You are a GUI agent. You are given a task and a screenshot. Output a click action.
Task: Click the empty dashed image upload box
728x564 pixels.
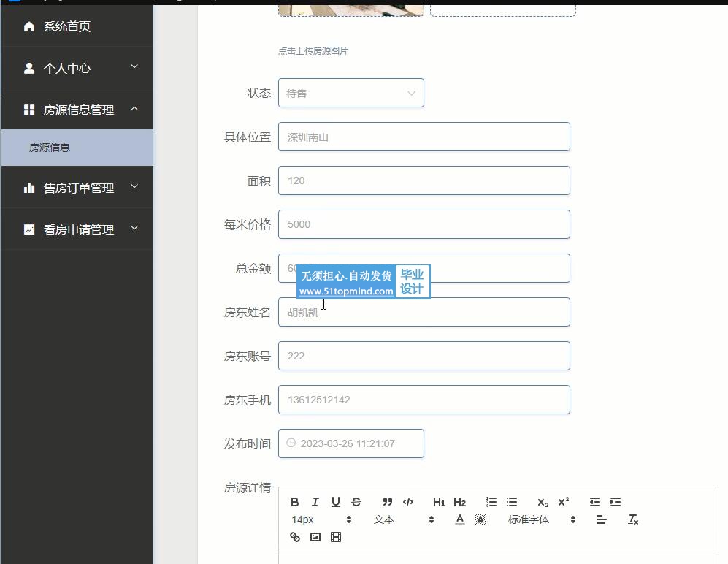(503, 11)
